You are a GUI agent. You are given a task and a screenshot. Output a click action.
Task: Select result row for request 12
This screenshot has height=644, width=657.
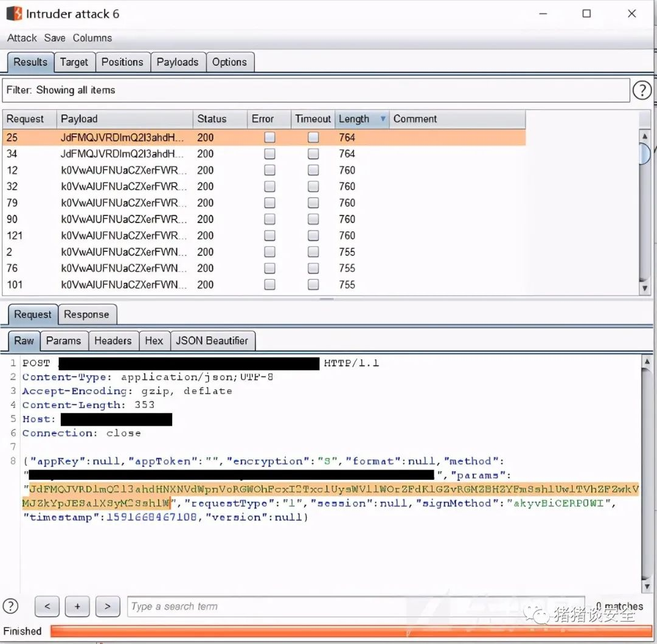click(264, 170)
